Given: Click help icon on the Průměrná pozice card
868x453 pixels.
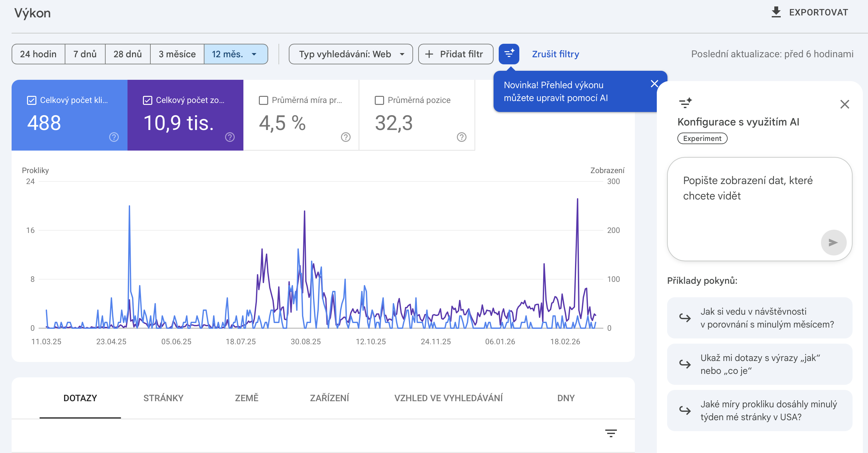Looking at the screenshot, I should point(462,137).
